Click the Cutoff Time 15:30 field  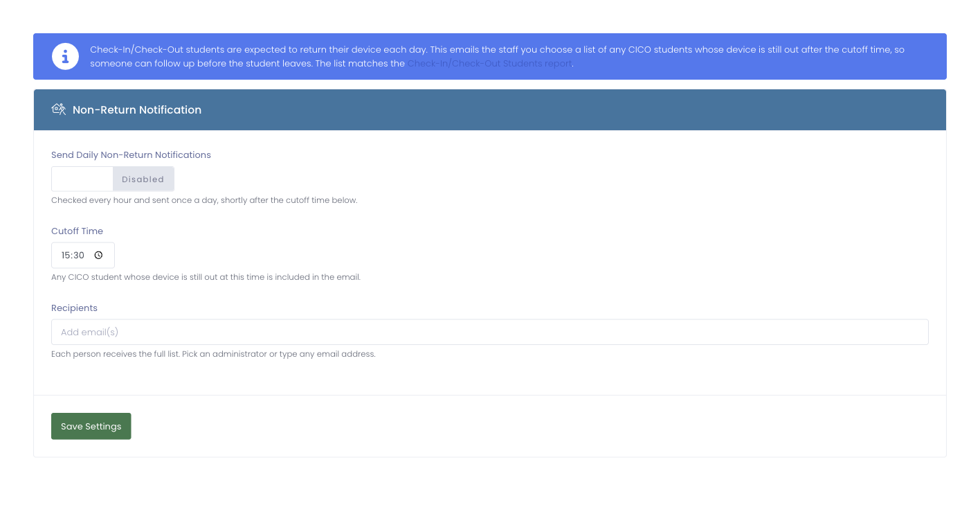click(83, 255)
